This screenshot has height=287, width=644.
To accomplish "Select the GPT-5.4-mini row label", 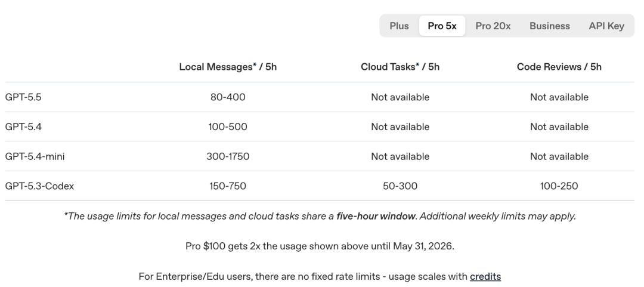I will click(x=35, y=156).
